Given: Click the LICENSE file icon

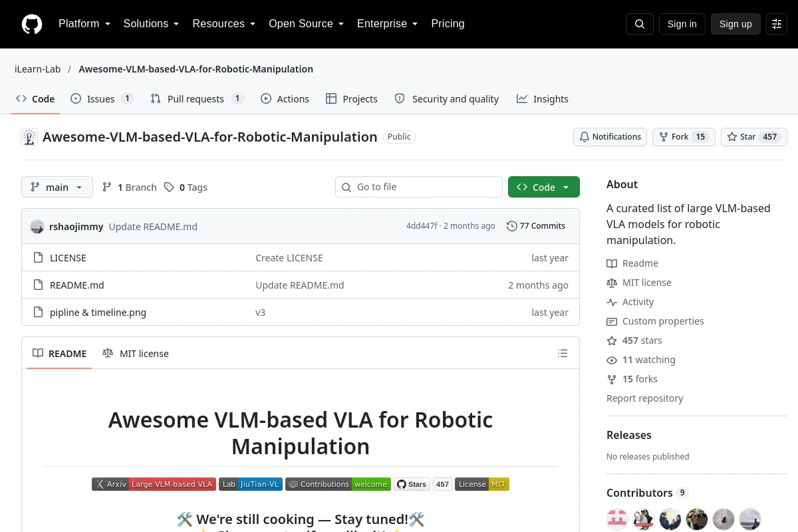Looking at the screenshot, I should (39, 258).
